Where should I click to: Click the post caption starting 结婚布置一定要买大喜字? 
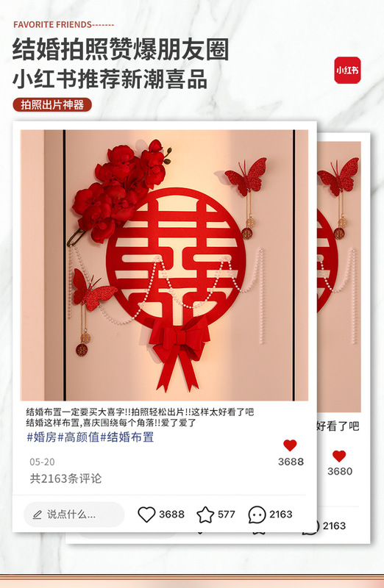pyautogui.click(x=140, y=417)
